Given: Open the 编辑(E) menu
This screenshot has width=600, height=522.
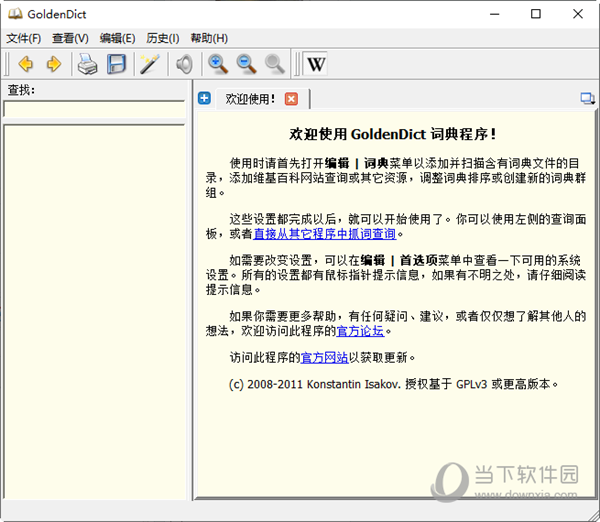Looking at the screenshot, I should coord(117,38).
